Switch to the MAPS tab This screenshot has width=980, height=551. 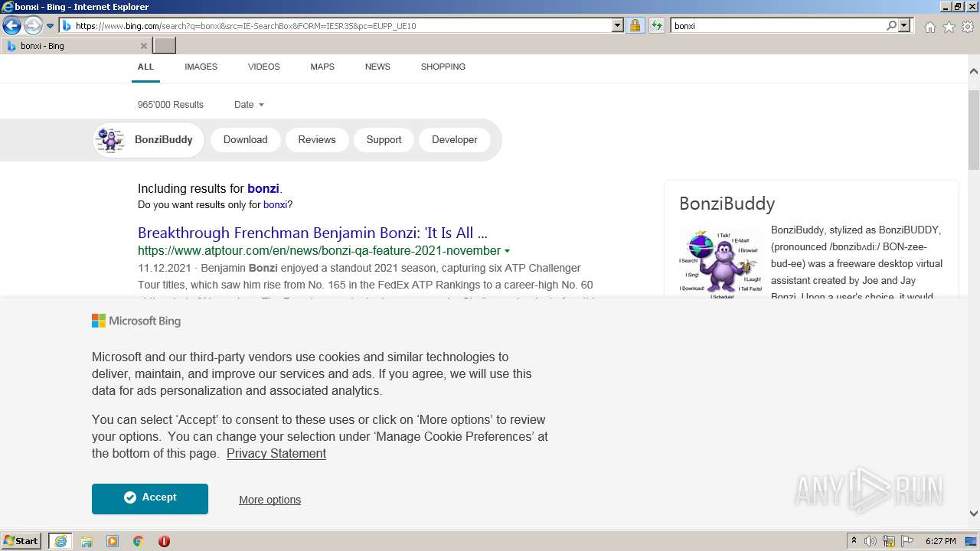pos(322,67)
